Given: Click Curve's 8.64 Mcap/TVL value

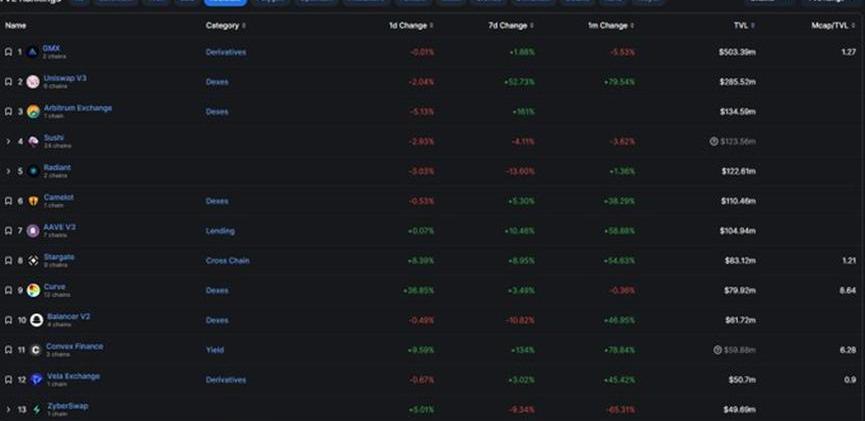Looking at the screenshot, I should (848, 291).
